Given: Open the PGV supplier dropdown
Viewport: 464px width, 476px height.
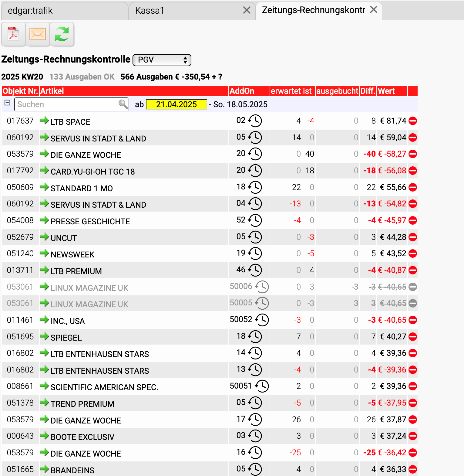Looking at the screenshot, I should coord(162,60).
